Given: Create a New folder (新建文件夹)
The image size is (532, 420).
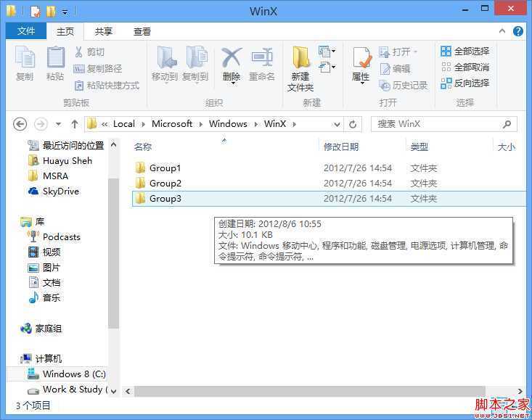Looking at the screenshot, I should 300,69.
